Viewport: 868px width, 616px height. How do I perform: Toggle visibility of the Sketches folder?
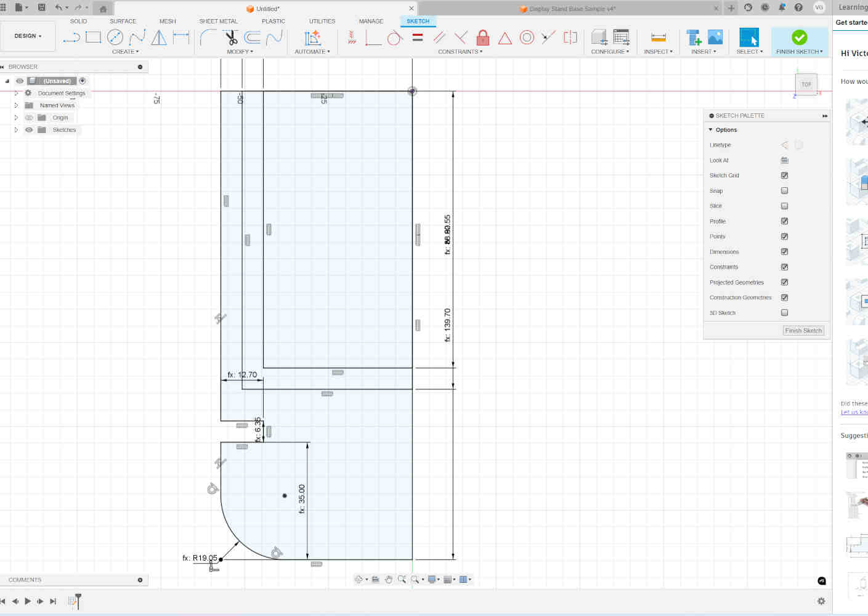(29, 130)
